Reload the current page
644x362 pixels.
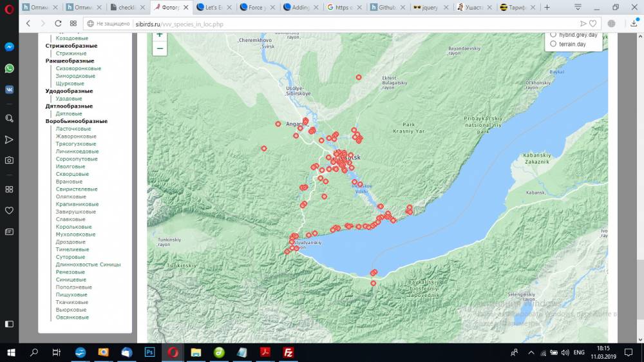57,23
